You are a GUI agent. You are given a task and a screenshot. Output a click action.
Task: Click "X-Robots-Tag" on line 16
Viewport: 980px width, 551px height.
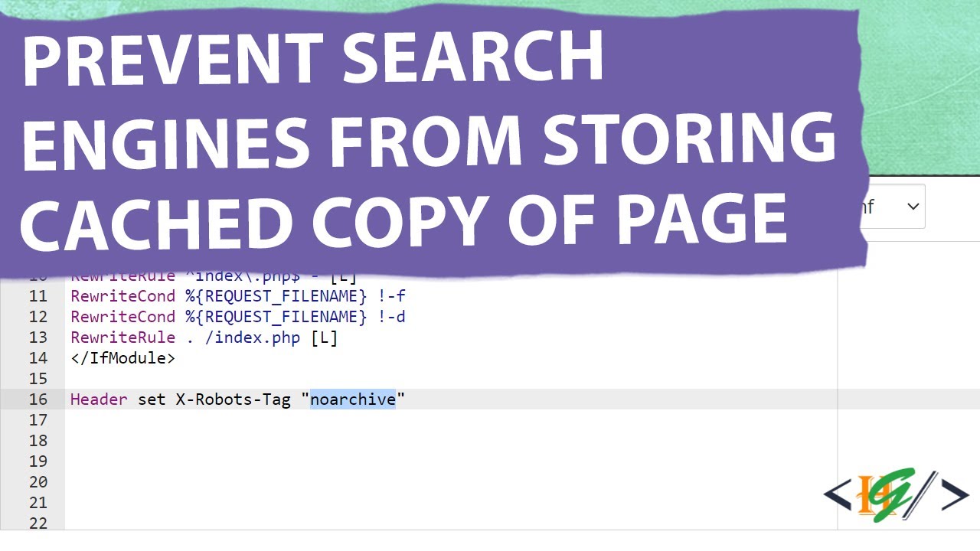tap(234, 399)
